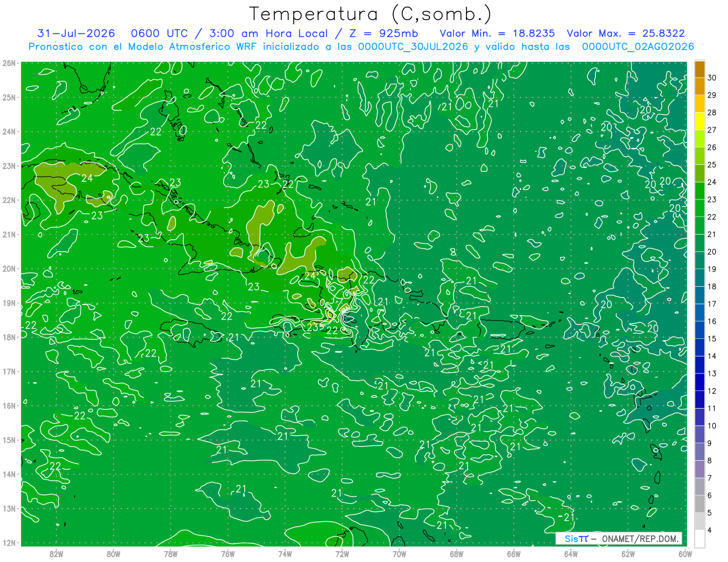The width and height of the screenshot is (728, 562).
Task: Click gray legend swatch between 5 and 6
Action: [x=699, y=504]
